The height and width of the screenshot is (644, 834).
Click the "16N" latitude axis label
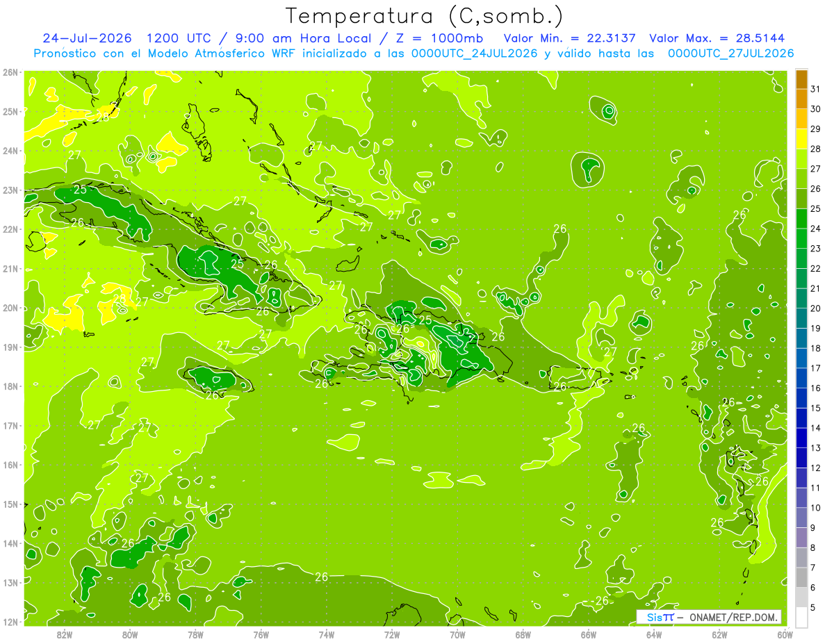[x=10, y=465]
